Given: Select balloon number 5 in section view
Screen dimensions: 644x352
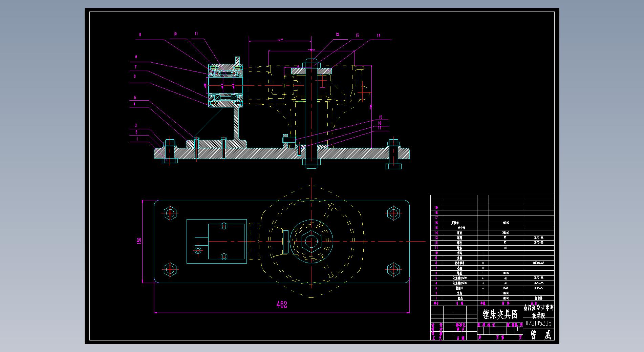Looking at the screenshot, I should coord(135,98).
